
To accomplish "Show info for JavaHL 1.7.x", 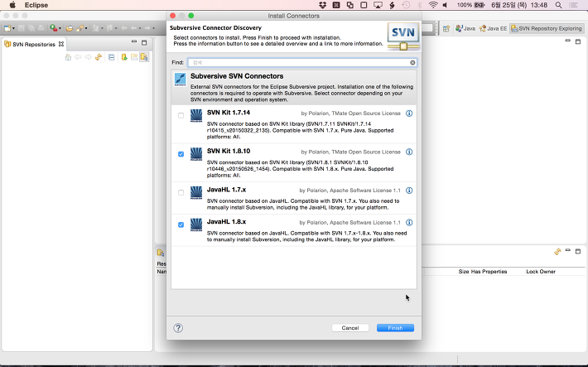I will [x=409, y=191].
